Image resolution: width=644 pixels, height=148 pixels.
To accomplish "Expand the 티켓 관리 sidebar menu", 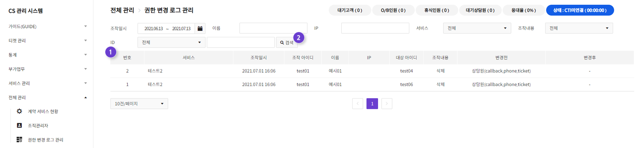I will [48, 40].
